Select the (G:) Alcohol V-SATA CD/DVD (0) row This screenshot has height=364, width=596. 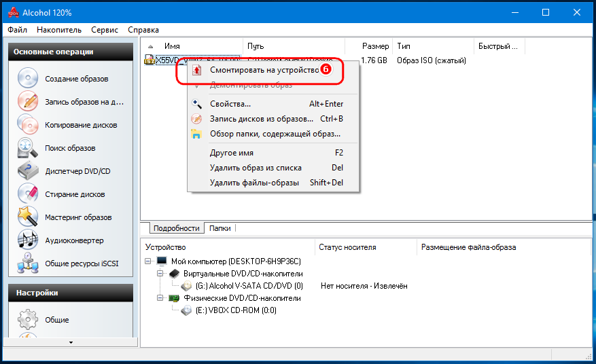coord(249,286)
